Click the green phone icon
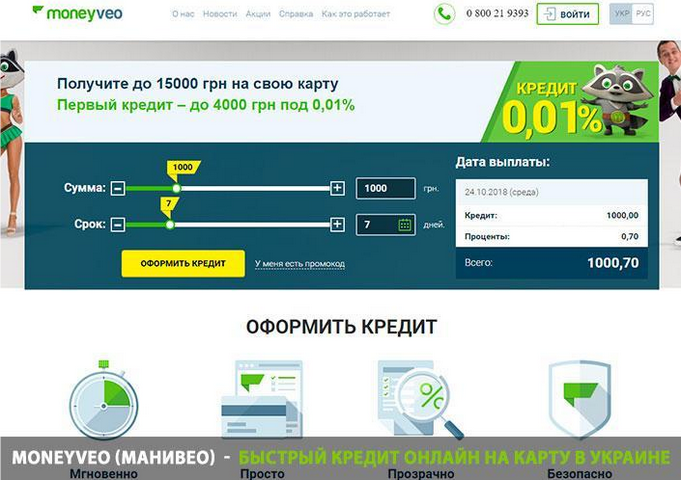This screenshot has width=681, height=484. [444, 14]
